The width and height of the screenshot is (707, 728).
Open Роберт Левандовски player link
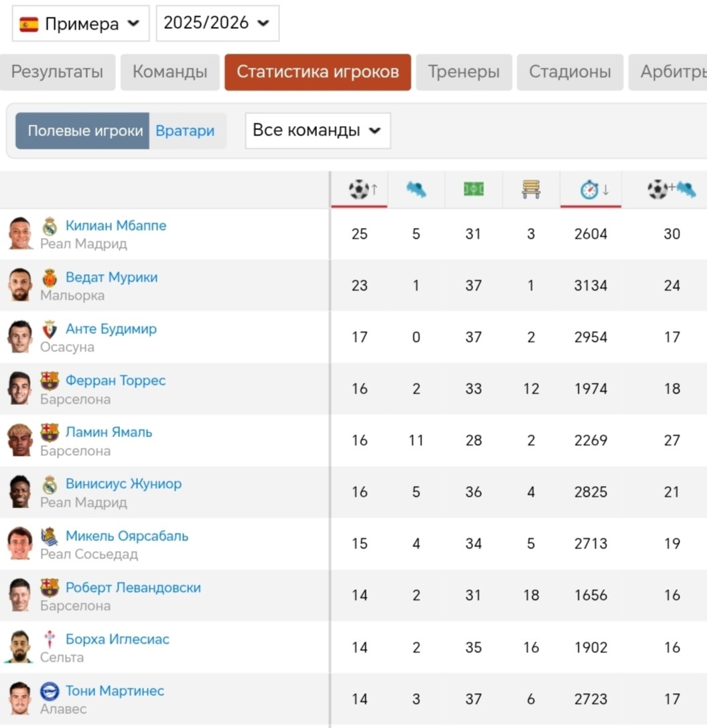point(133,588)
